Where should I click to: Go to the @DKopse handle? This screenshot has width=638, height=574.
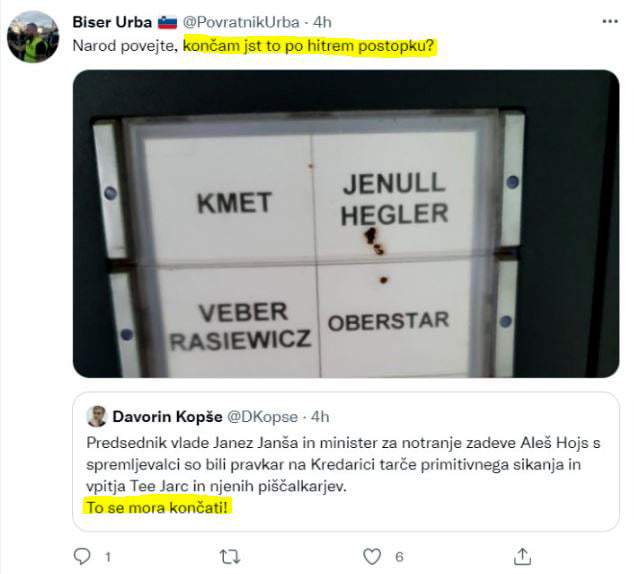pyautogui.click(x=267, y=416)
